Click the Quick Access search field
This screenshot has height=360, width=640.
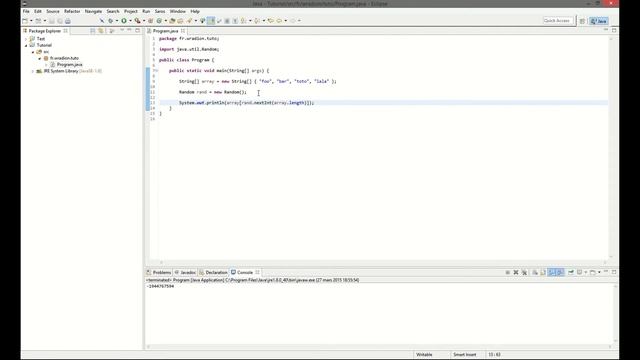558,20
